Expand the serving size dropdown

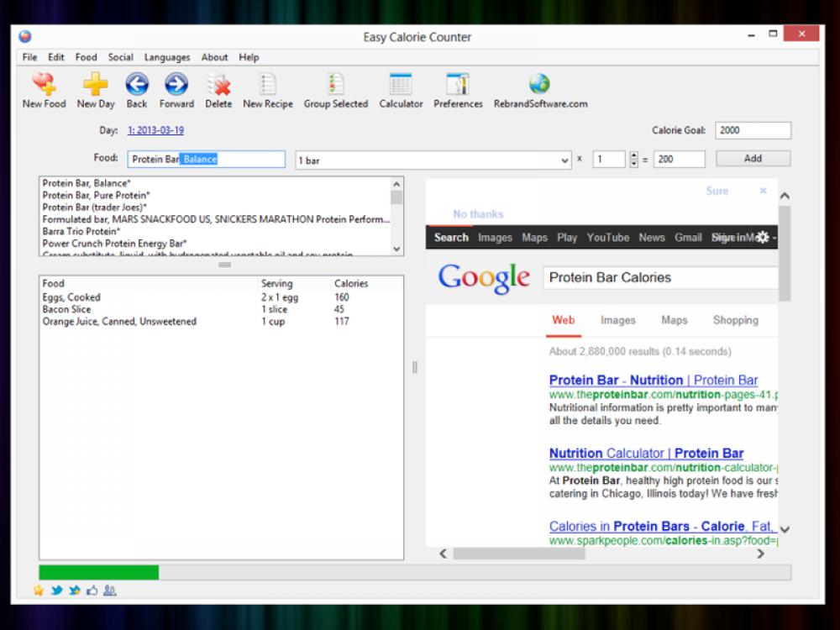565,160
